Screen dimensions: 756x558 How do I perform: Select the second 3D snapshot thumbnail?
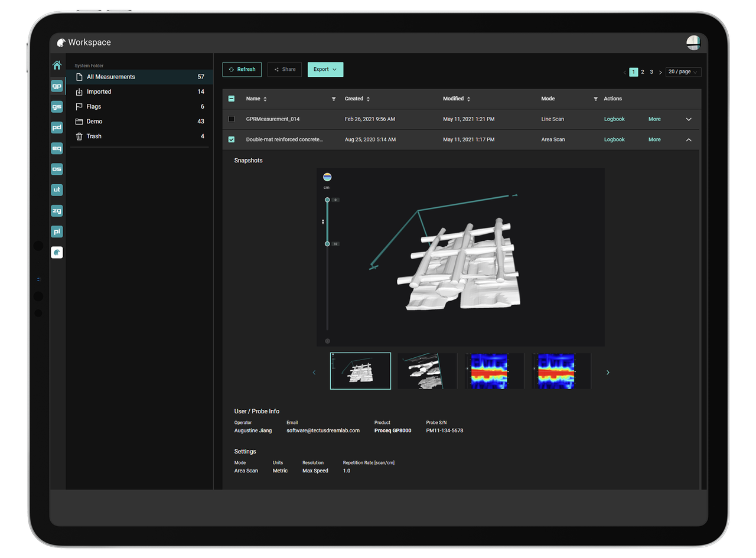[427, 371]
